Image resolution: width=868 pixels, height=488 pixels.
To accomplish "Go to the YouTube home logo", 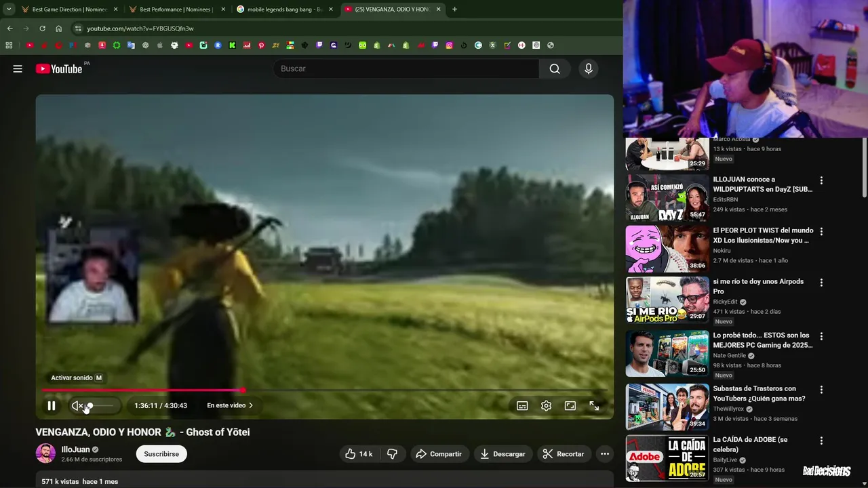I will pyautogui.click(x=59, y=68).
